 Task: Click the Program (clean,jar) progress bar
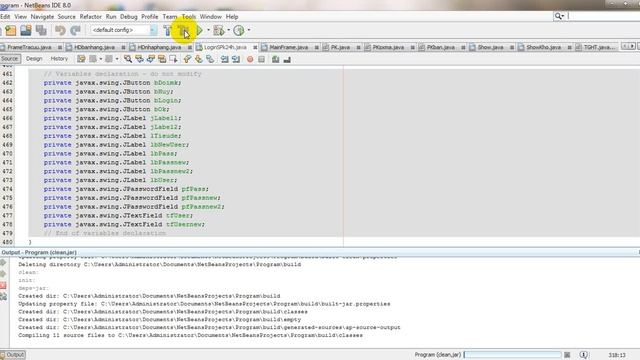pos(513,355)
